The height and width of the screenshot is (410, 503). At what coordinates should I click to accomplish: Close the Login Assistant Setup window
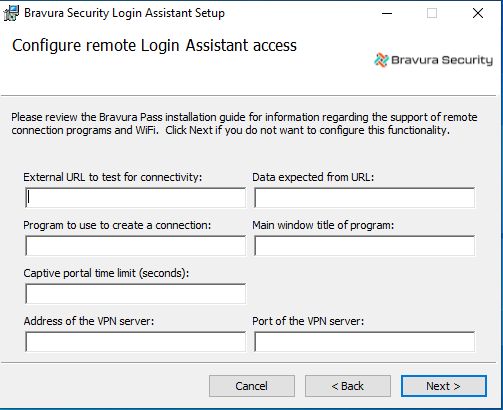point(478,13)
